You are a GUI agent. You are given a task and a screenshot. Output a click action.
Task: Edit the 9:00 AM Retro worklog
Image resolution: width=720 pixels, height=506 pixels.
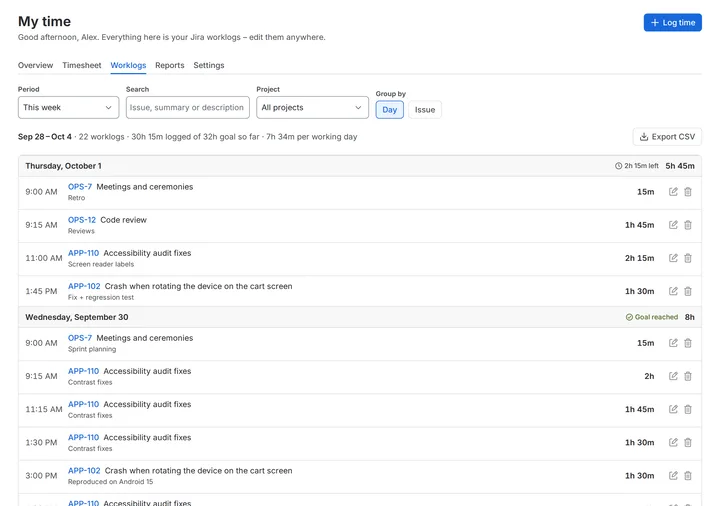[x=673, y=192]
